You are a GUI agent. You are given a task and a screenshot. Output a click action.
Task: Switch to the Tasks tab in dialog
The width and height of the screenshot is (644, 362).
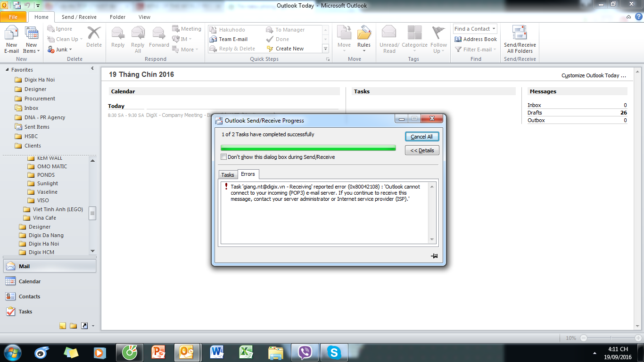(x=228, y=174)
